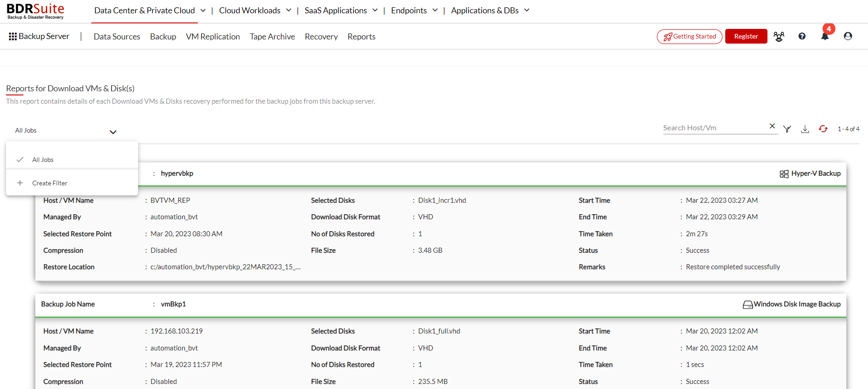
Task: Click the Backup Server label
Action: pos(44,36)
